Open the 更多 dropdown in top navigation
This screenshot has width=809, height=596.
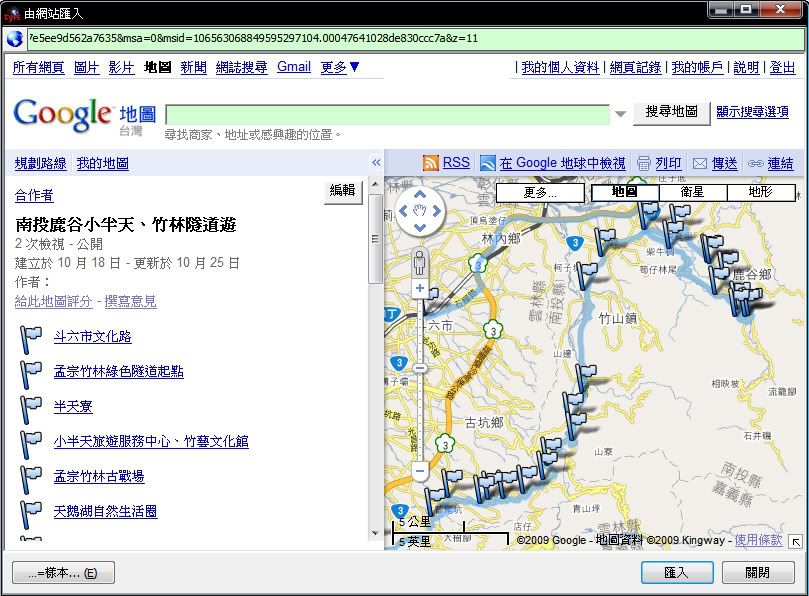click(x=340, y=67)
